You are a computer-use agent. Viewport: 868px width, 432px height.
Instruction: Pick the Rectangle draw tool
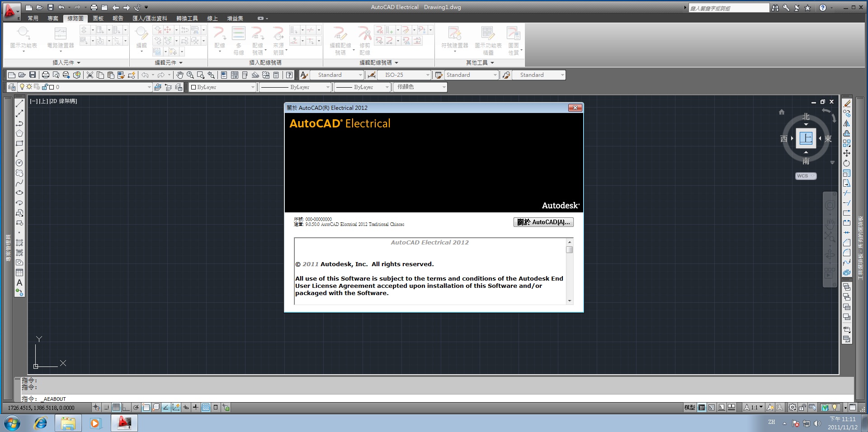19,143
